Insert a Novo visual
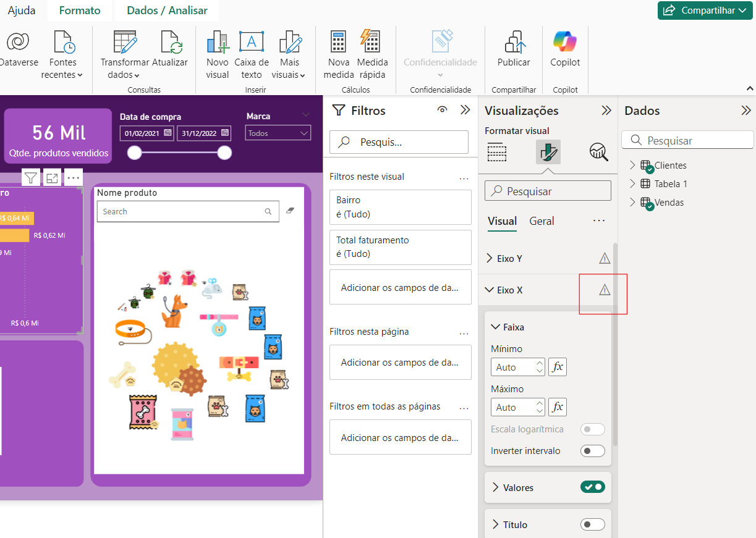 click(x=218, y=56)
